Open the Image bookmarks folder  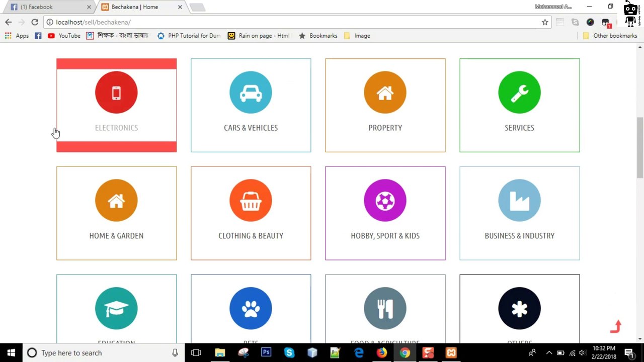(357, 36)
